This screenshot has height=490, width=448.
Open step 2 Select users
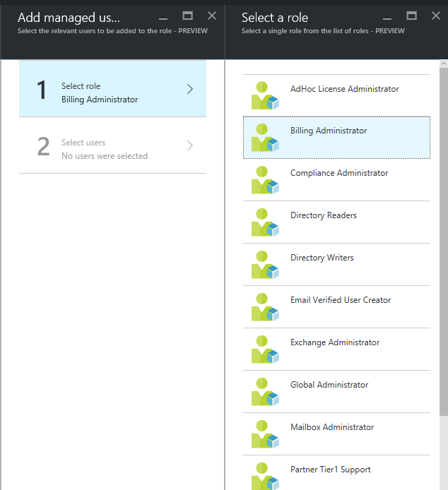[112, 145]
